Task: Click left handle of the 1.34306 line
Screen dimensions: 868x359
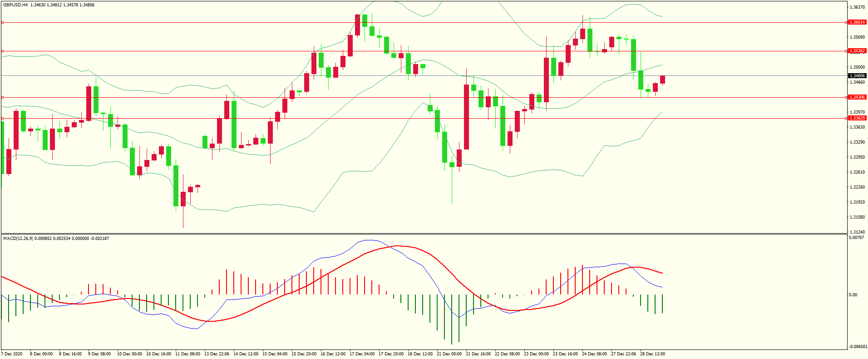Action: (2, 97)
